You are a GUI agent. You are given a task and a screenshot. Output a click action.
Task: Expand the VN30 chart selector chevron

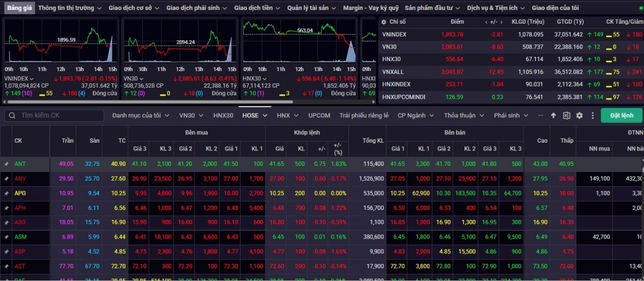[x=141, y=79]
